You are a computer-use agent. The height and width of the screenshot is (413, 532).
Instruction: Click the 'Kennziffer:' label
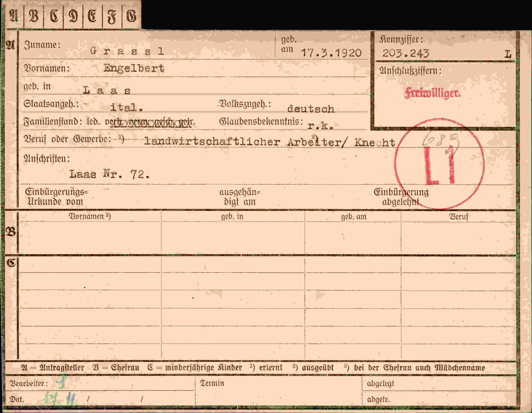pos(401,40)
